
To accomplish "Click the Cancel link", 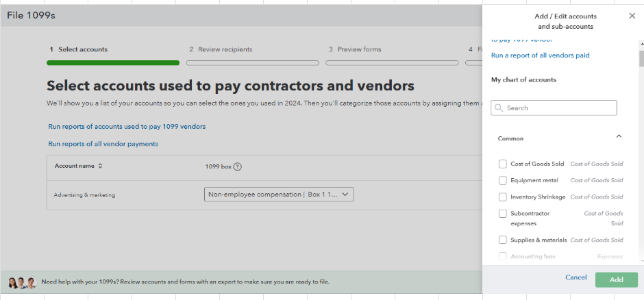I will 575,277.
